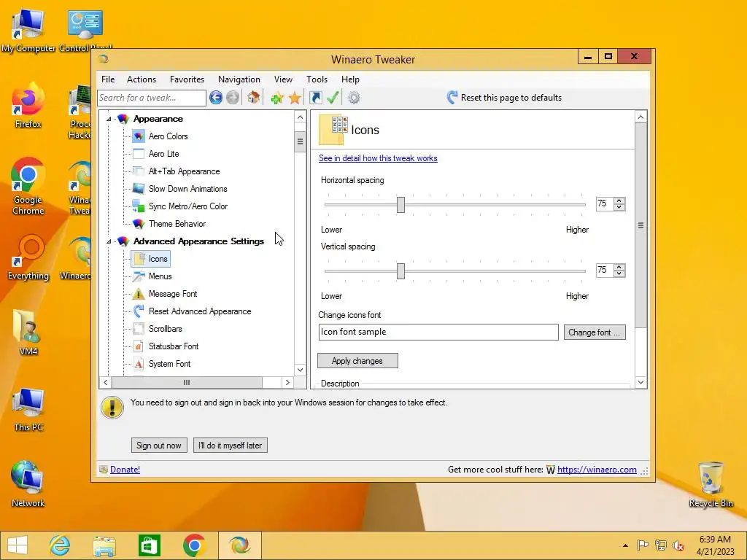
Task: Open the Donate! link
Action: [125, 470]
